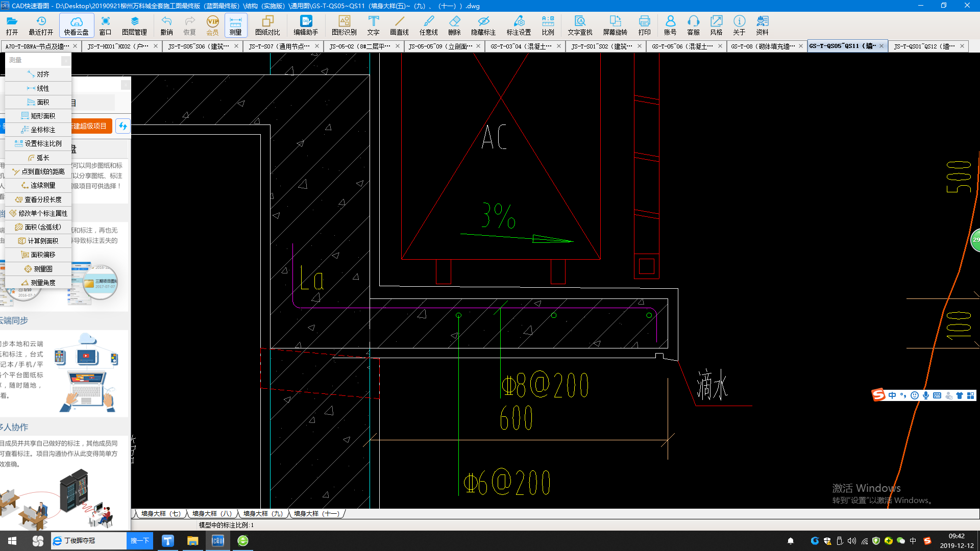Screen dimensions: 980x551
Task: Open File Explorer from taskbar
Action: click(x=192, y=541)
